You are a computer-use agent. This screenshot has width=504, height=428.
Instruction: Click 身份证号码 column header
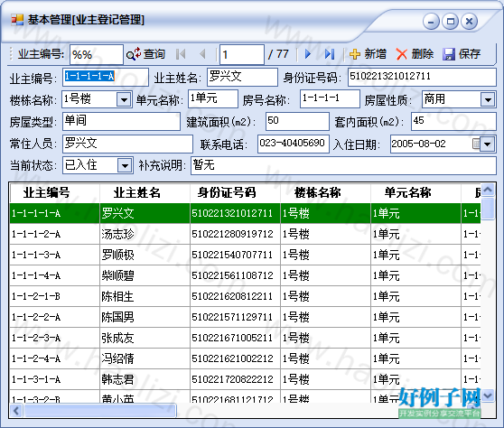point(235,193)
